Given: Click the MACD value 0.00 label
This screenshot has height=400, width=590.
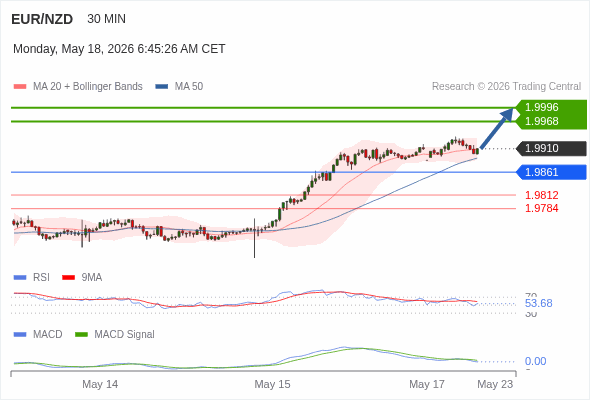Looking at the screenshot, I should point(535,361).
